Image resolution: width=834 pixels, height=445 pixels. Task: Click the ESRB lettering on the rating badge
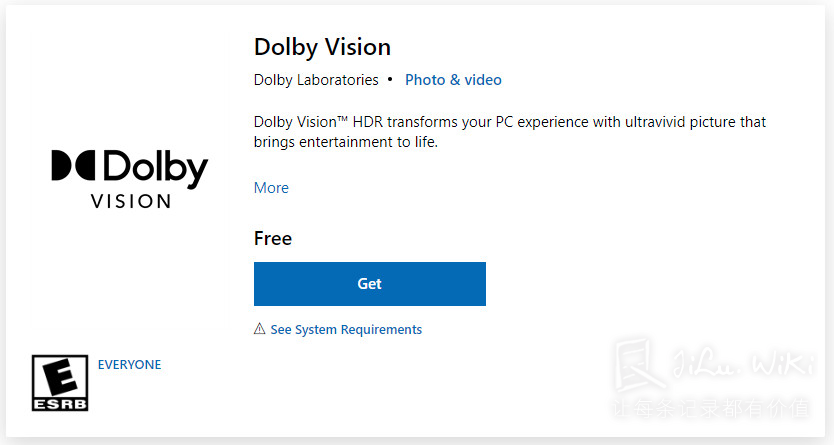60,404
